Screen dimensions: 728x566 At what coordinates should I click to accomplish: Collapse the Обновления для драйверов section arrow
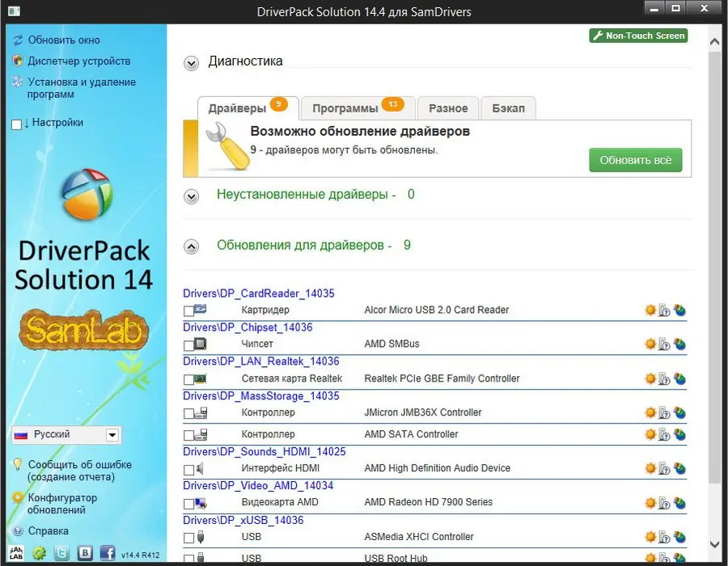click(191, 247)
